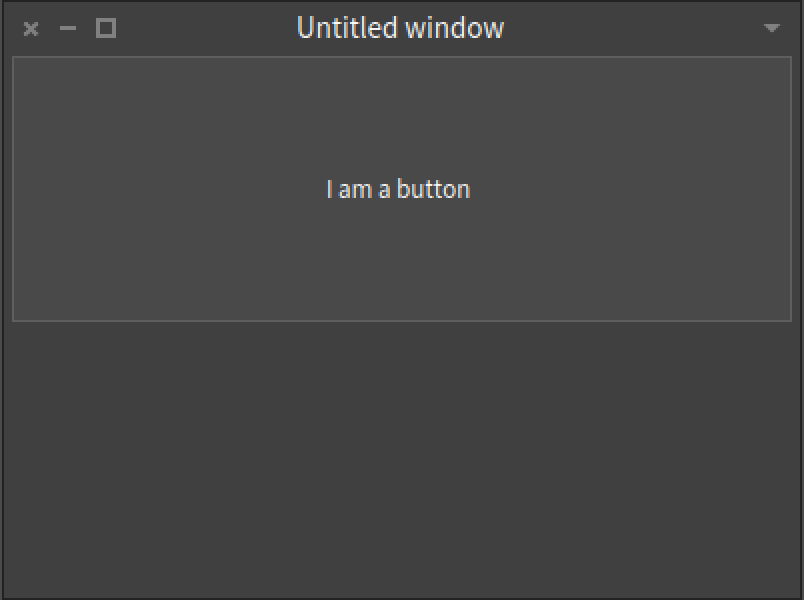Click the small triangle icon in the title bar
Viewport: 804px width, 600px height.
pos(771,29)
